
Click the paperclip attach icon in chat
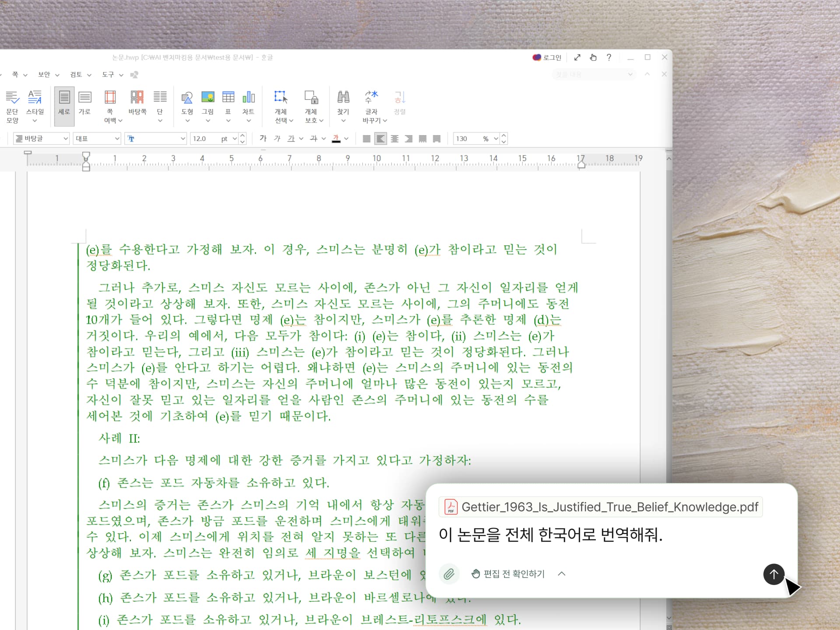pos(449,574)
